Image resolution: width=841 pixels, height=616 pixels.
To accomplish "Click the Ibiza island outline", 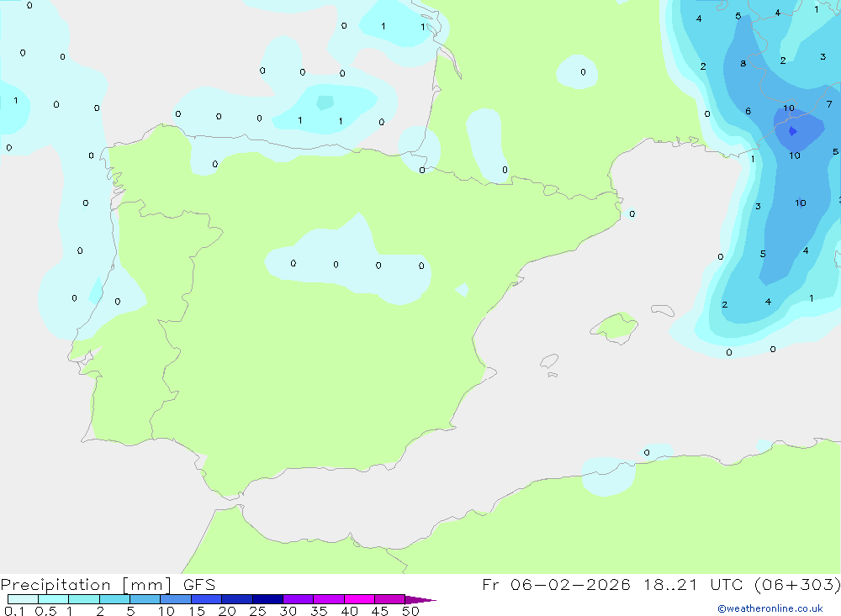I will (550, 361).
